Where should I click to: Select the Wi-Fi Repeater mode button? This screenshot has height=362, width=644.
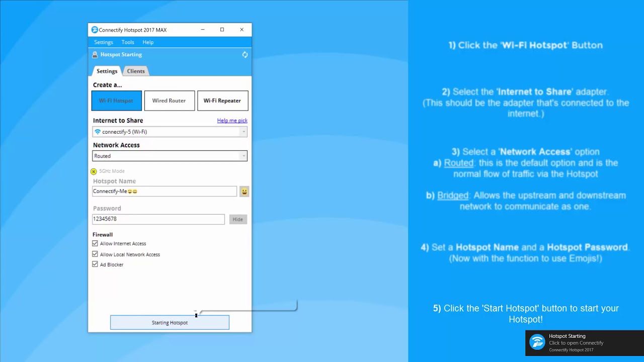[x=223, y=101]
